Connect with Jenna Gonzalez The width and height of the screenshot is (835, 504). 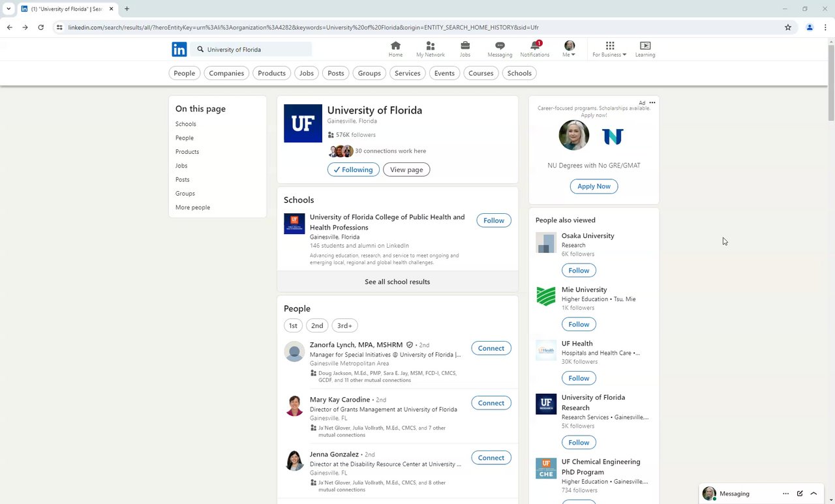pos(491,458)
